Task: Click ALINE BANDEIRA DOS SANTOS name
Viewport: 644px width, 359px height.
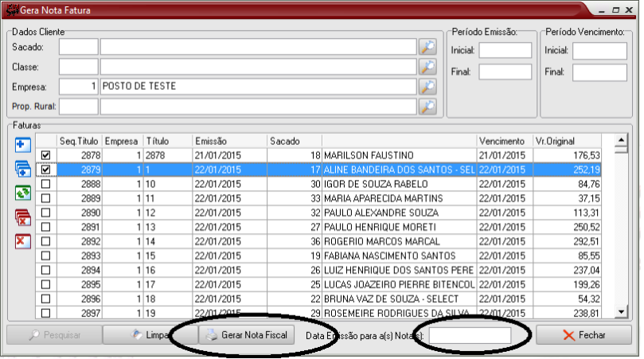Action: pyautogui.click(x=399, y=170)
